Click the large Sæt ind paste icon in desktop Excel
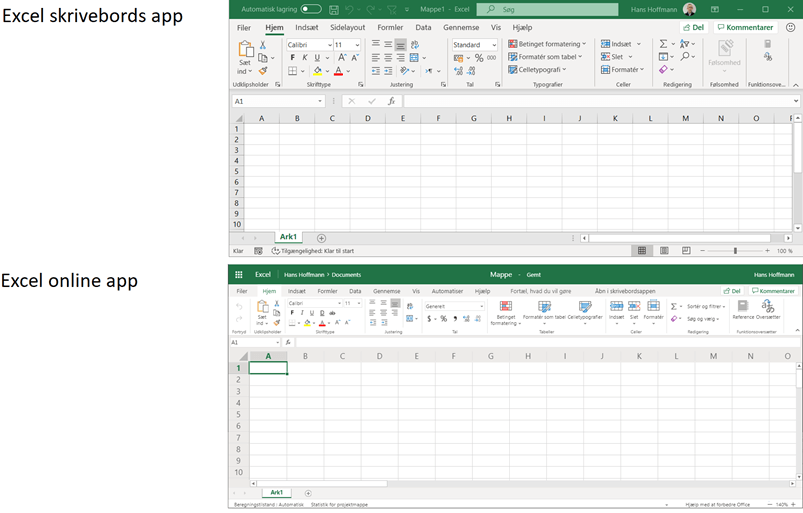 point(245,49)
